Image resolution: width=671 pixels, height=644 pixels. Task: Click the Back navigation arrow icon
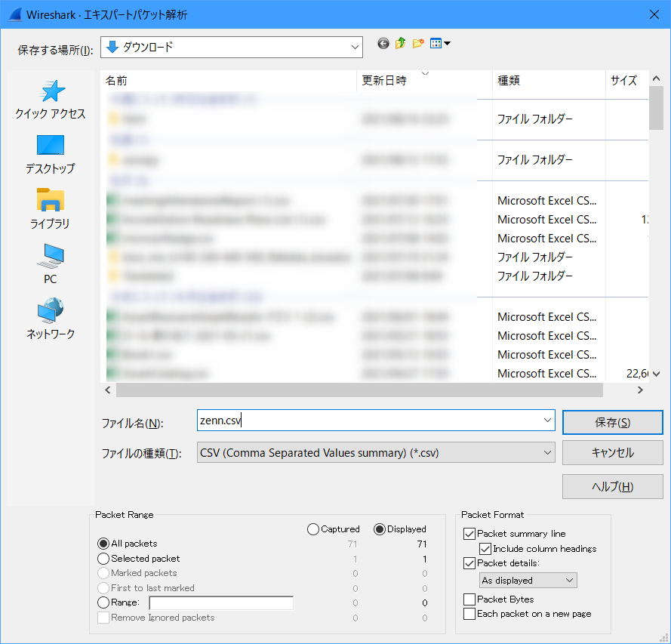383,43
